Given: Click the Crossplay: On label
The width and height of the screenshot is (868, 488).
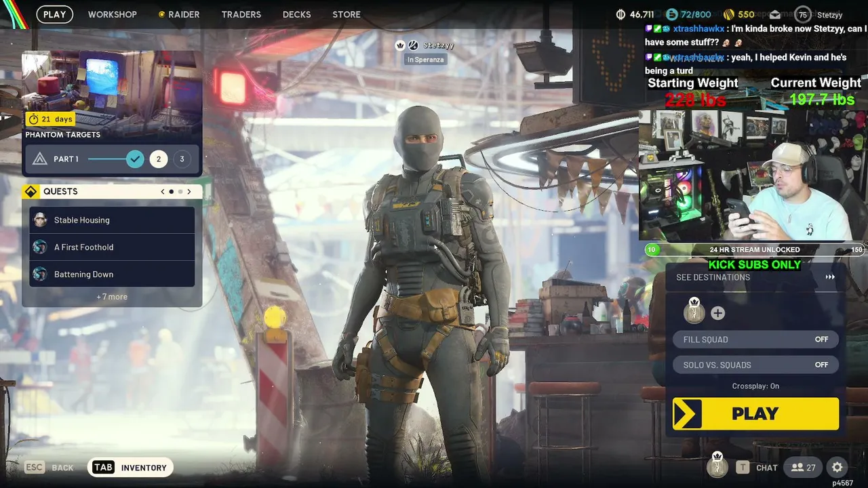Looking at the screenshot, I should [x=755, y=386].
